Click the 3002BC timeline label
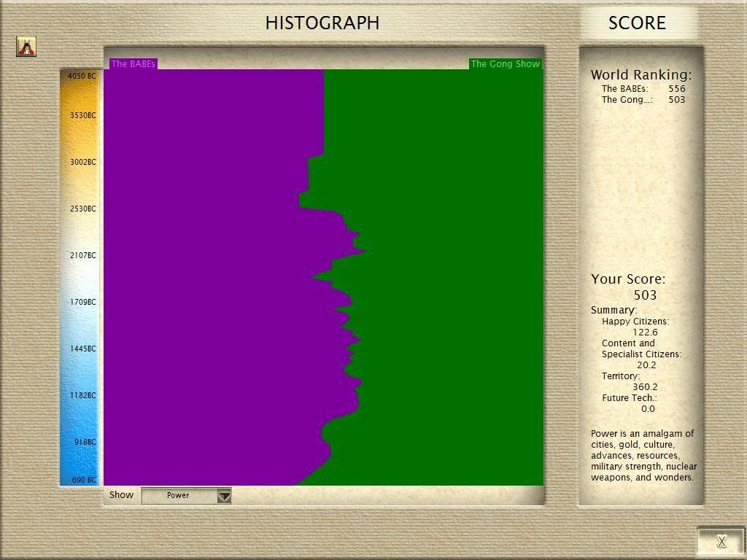Viewport: 747px width, 560px height. pos(83,162)
